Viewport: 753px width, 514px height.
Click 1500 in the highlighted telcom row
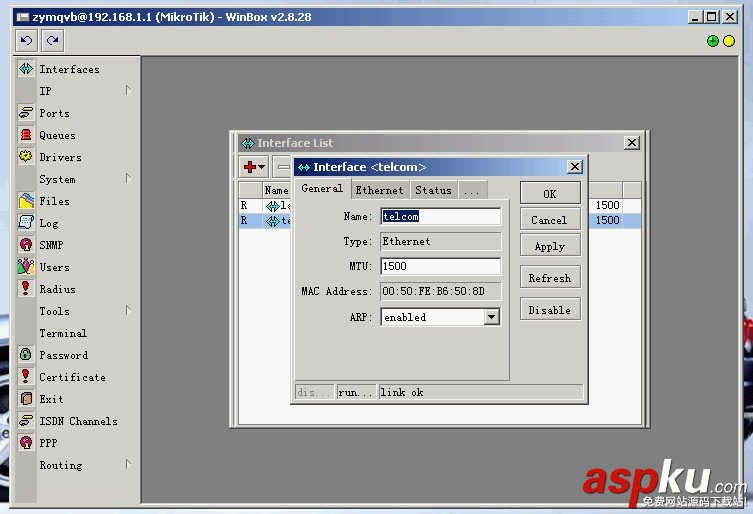tap(607, 220)
